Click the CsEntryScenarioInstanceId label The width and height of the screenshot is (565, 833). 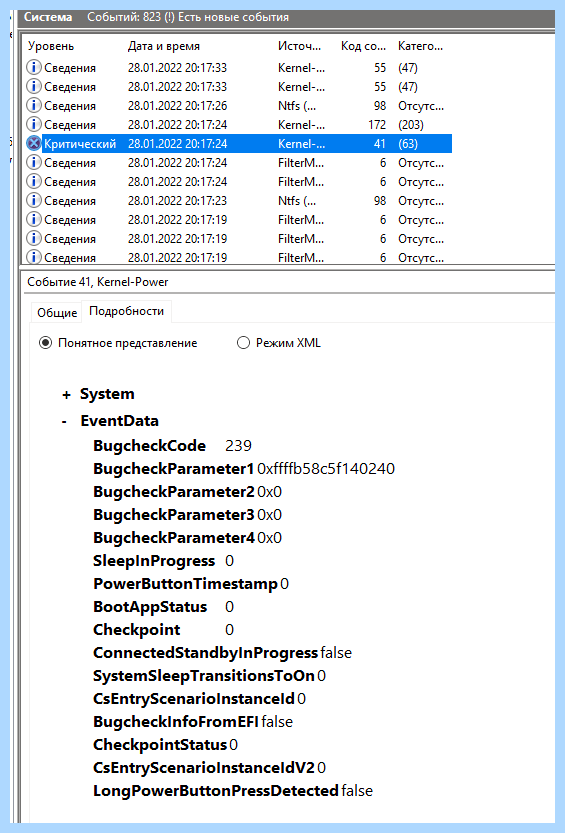[194, 699]
